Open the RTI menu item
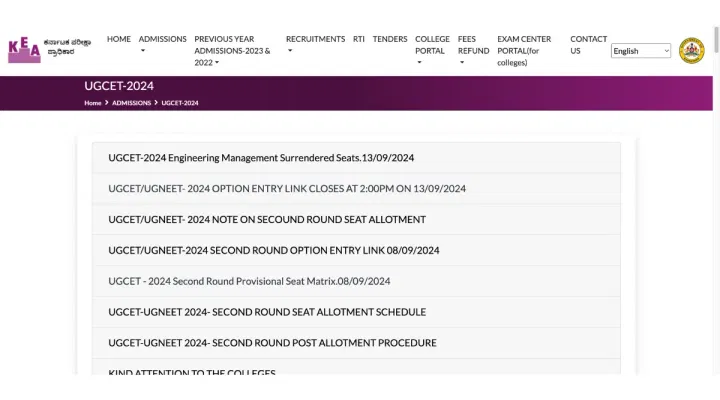Image resolution: width=720 pixels, height=400 pixels. point(359,39)
